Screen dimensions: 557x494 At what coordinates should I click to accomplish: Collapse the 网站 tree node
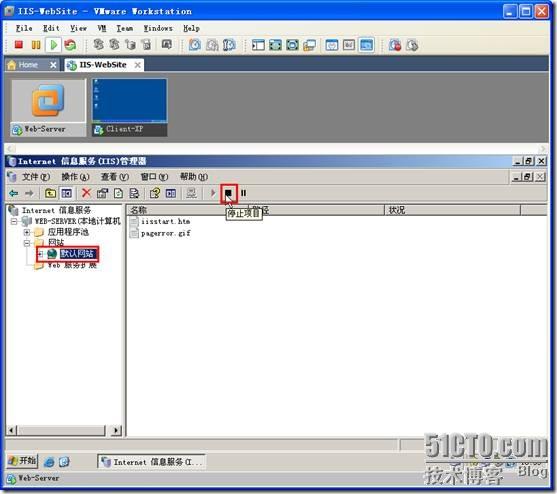click(x=27, y=243)
